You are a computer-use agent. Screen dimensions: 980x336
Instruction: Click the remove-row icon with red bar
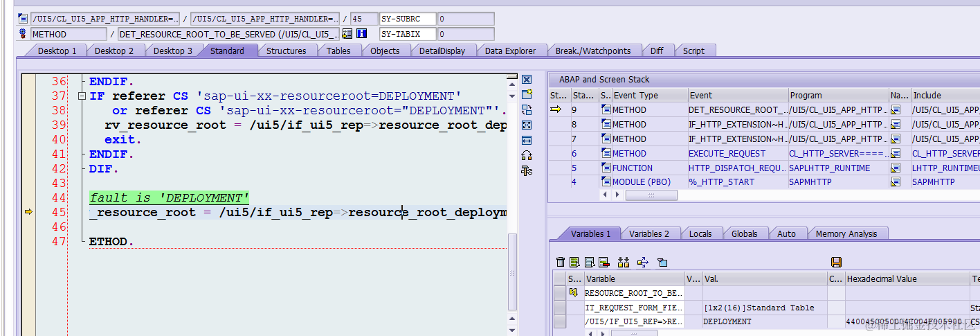604,262
